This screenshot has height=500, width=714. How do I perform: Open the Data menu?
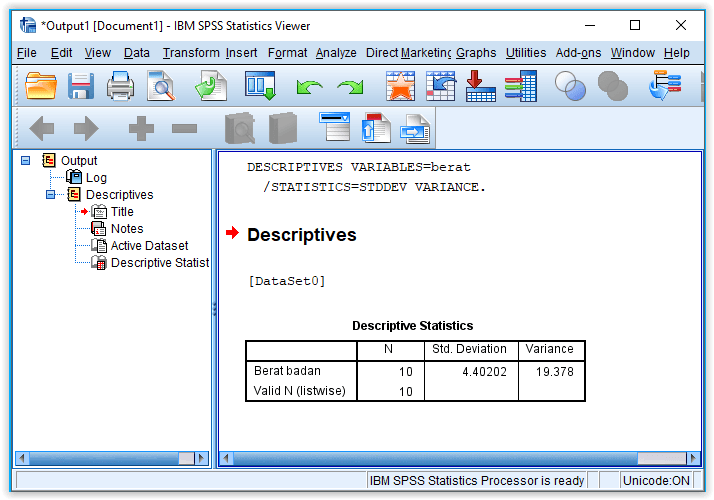coord(137,53)
